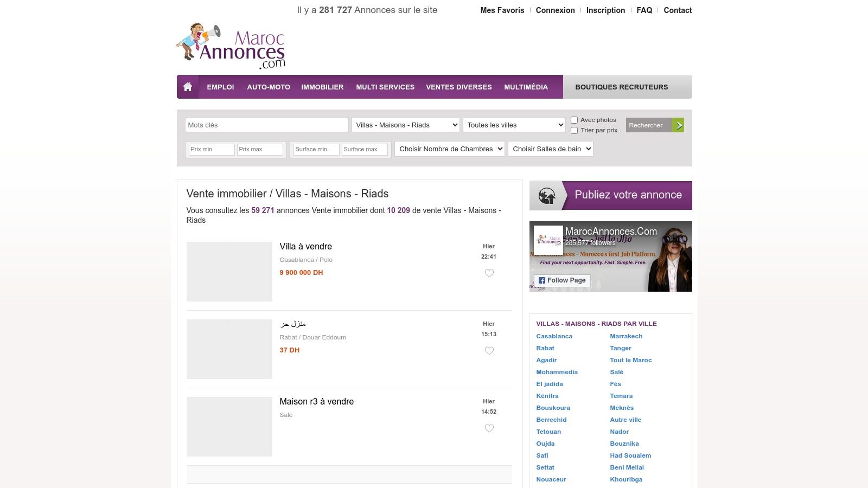Click the Maroc Annonces logo
Image resolution: width=868 pixels, height=488 pixels.
pyautogui.click(x=231, y=46)
